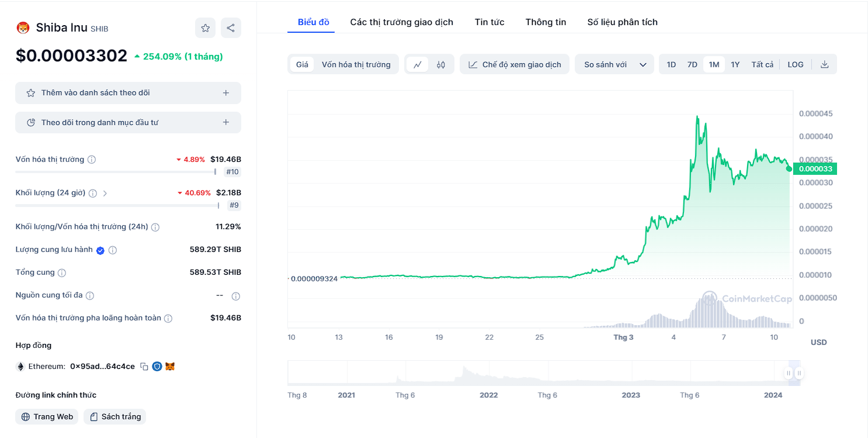Screen dimensions: 868x438
Task: Open info icon beside 'Vốn hóa thị trường'
Action: tap(92, 160)
